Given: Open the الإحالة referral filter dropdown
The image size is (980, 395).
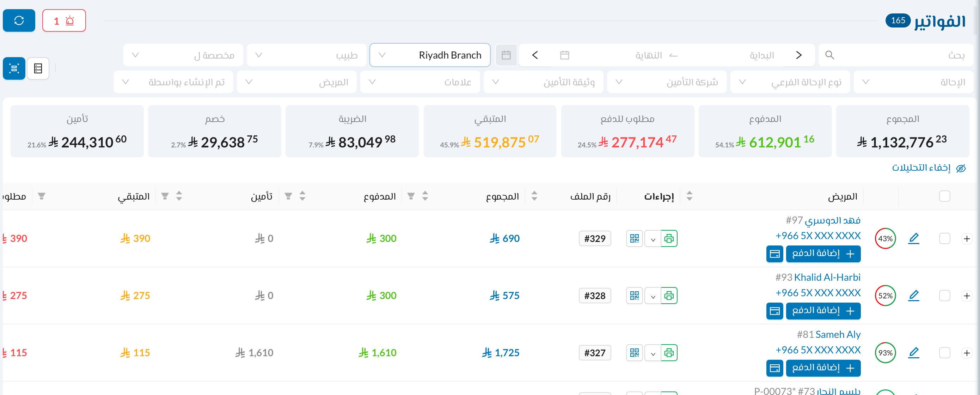Looking at the screenshot, I should pos(913,82).
